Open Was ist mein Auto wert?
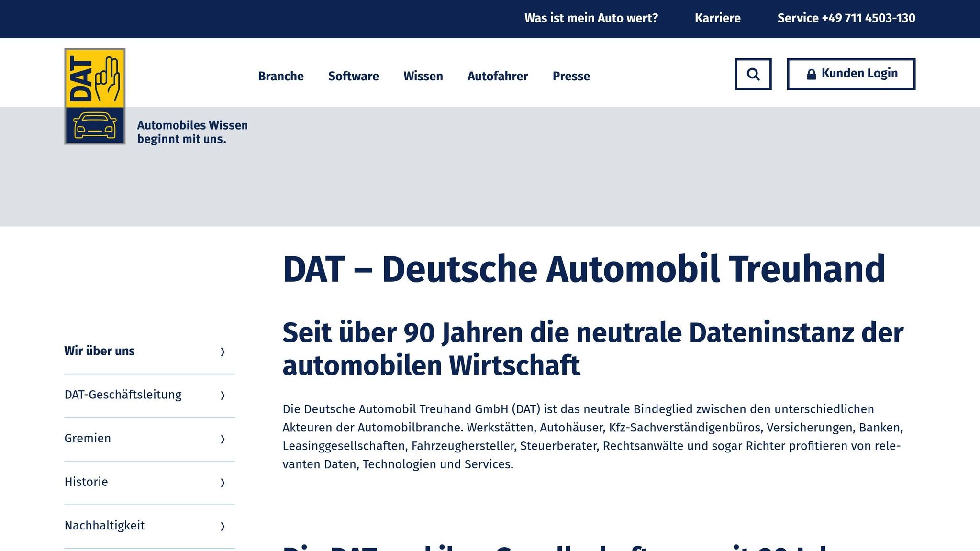This screenshot has width=980, height=551. tap(591, 18)
